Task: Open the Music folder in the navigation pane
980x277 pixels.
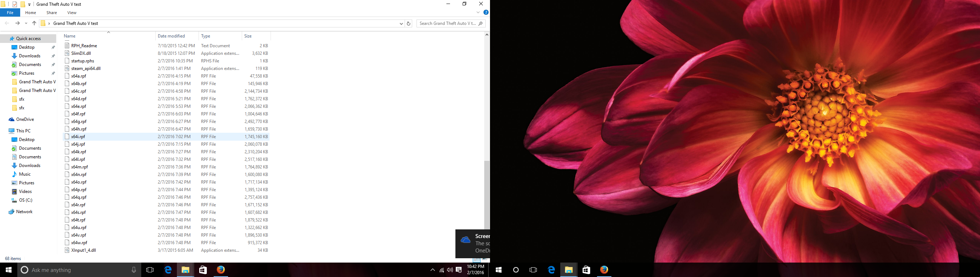Action: point(25,174)
